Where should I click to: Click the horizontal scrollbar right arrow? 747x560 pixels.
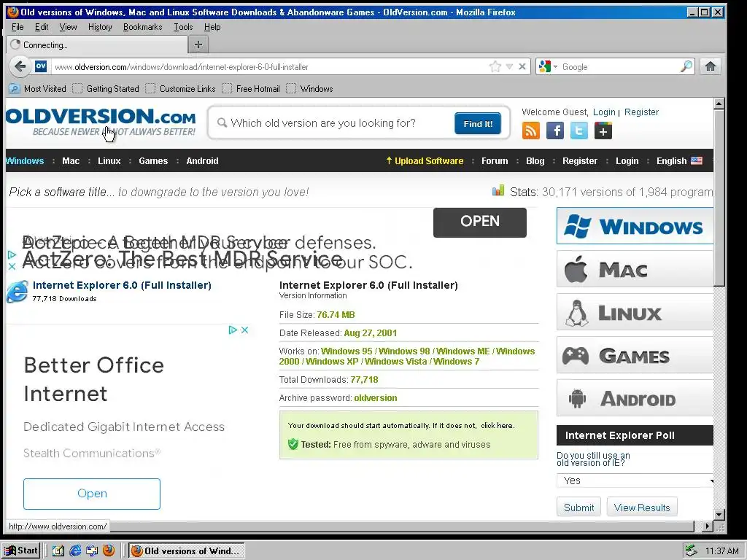pyautogui.click(x=708, y=526)
